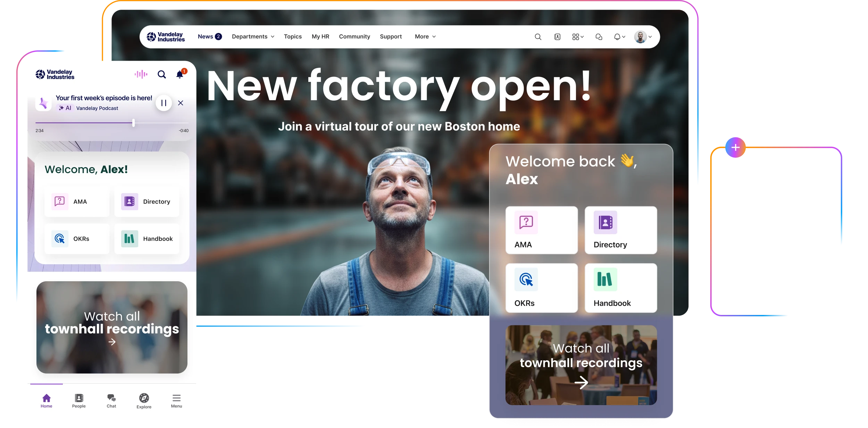
Task: Select Topics in the navigation menu
Action: [x=293, y=36]
